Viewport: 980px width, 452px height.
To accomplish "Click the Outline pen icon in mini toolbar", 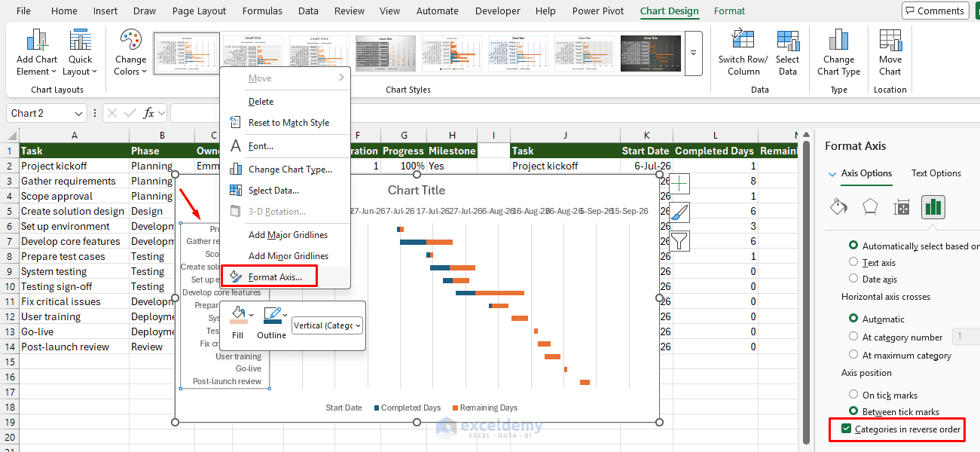I will 272,315.
